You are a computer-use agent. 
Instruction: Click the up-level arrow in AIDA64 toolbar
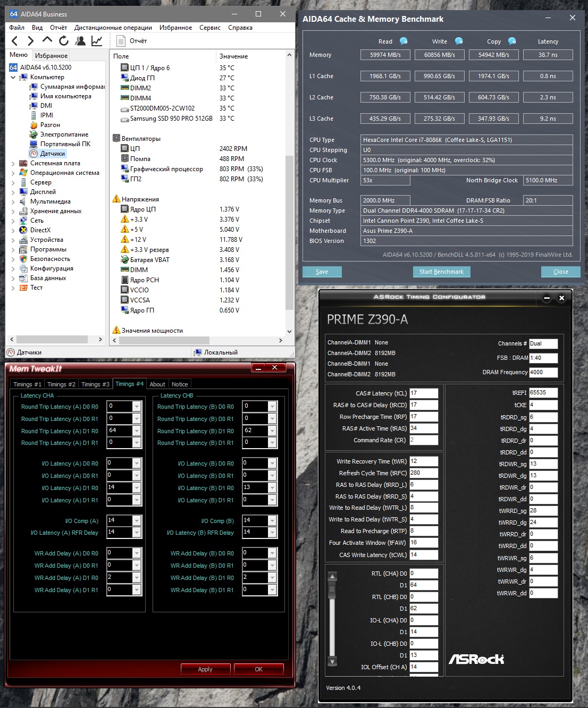[x=47, y=40]
